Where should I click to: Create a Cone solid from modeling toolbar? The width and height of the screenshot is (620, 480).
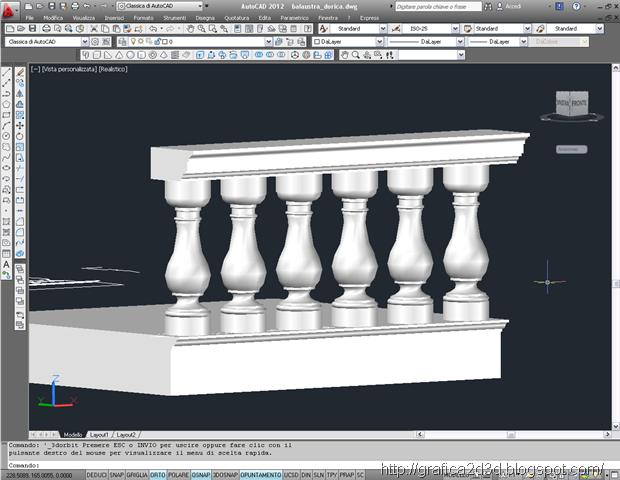pyautogui.click(x=119, y=55)
